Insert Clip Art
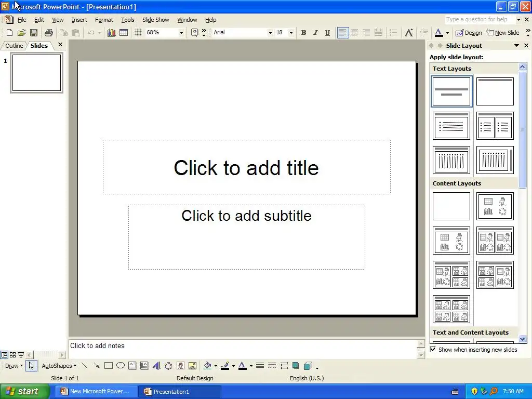 [x=180, y=366]
